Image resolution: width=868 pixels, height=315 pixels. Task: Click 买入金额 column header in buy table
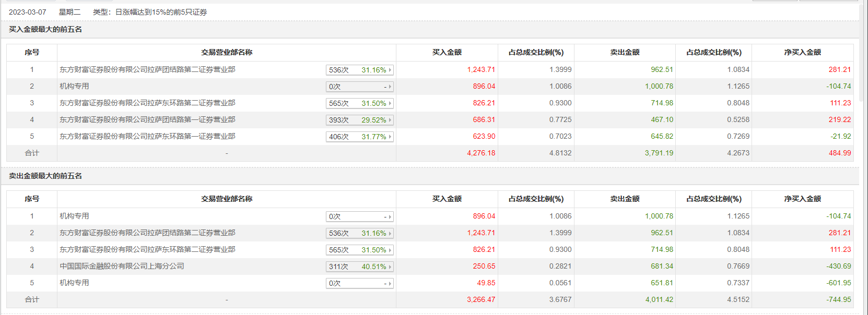pos(447,52)
